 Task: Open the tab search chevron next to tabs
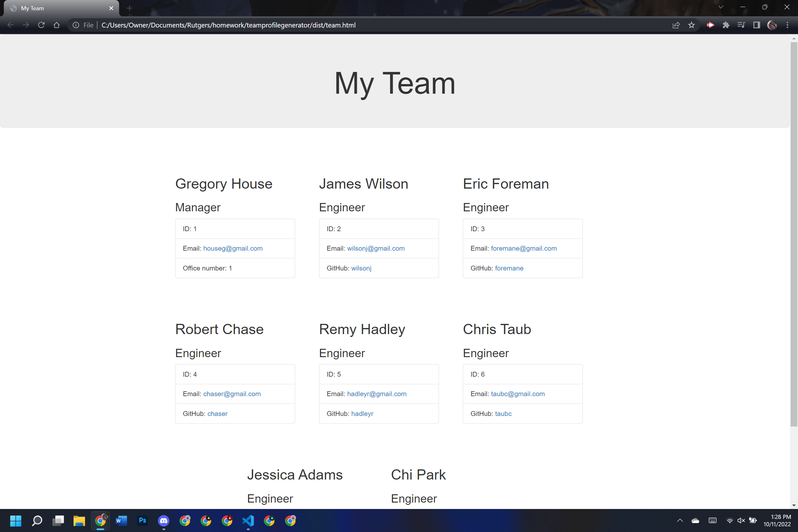[x=721, y=7]
